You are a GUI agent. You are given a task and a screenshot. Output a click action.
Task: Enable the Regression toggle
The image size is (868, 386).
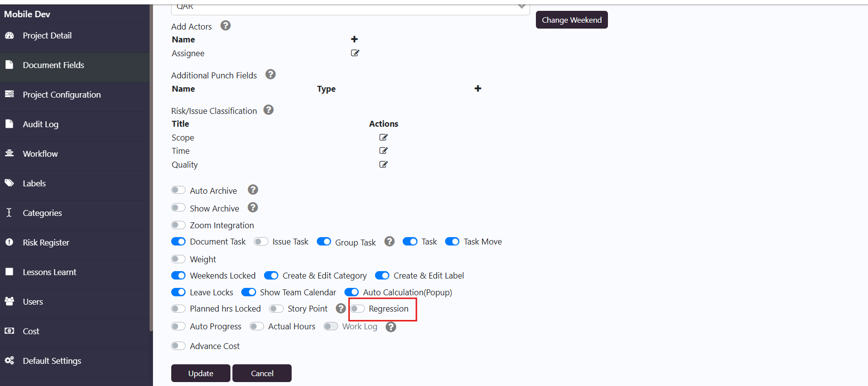358,309
